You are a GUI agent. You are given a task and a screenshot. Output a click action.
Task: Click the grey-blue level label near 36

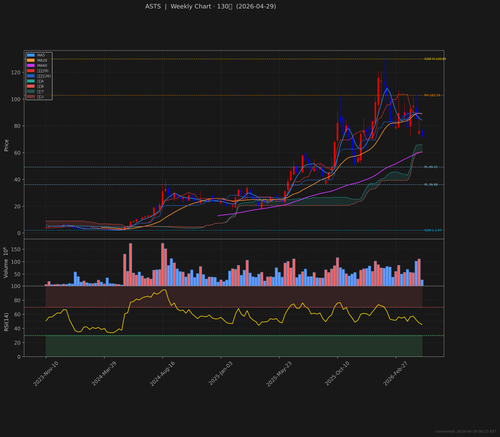tap(431, 185)
